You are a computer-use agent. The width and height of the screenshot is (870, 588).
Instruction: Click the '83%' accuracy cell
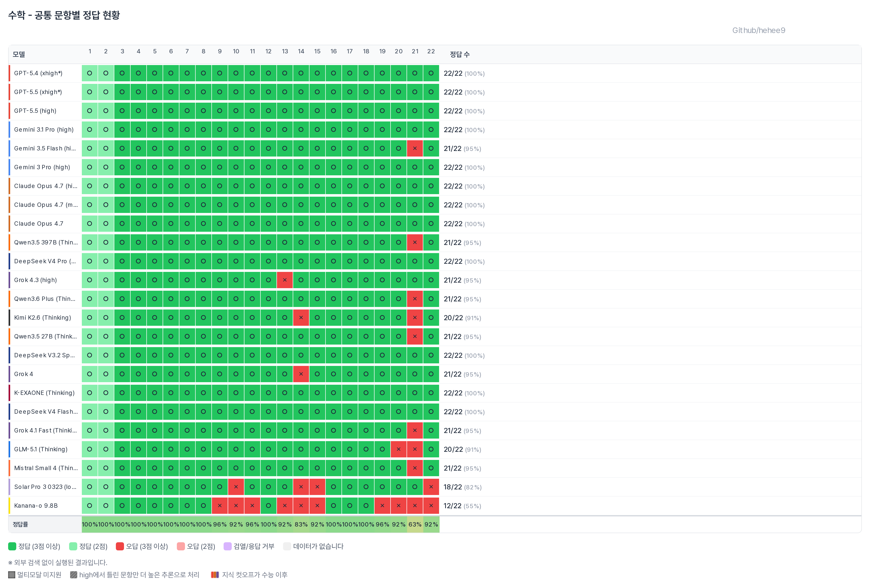click(x=301, y=524)
